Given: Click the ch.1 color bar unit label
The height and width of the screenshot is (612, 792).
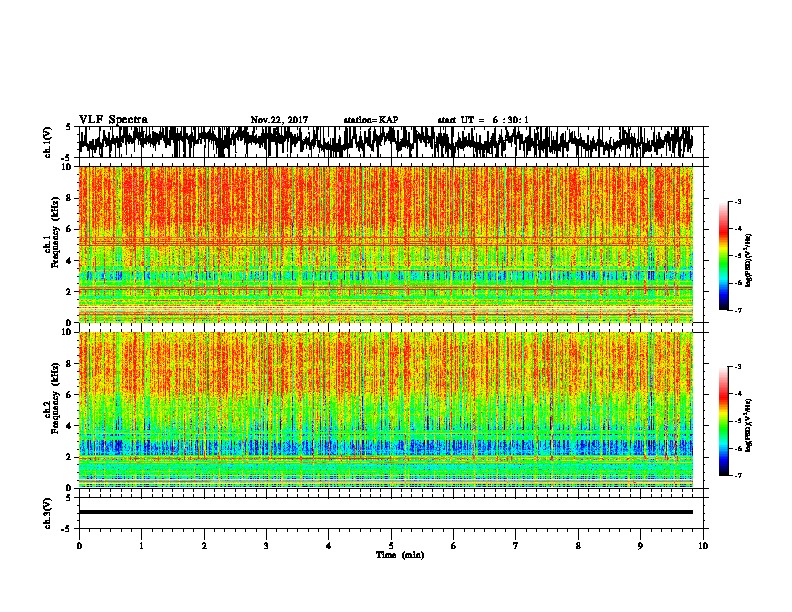Looking at the screenshot, I should click(749, 260).
